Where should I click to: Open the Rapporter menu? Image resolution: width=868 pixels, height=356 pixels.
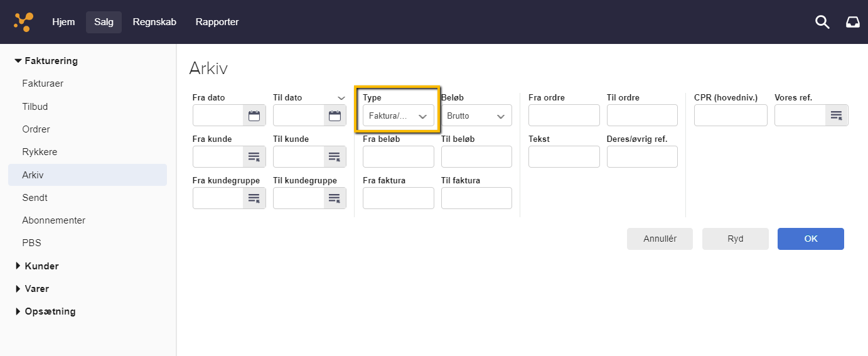pyautogui.click(x=217, y=22)
